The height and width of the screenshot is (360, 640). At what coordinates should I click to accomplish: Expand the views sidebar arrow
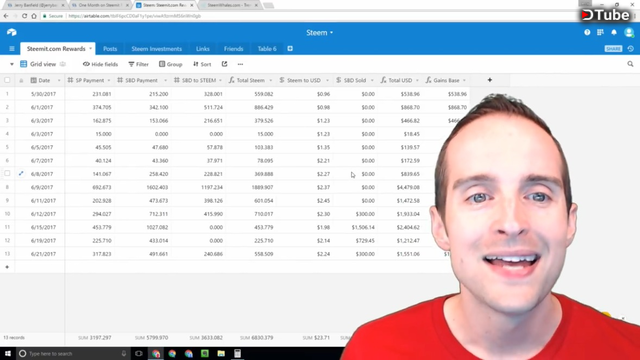click(11, 64)
